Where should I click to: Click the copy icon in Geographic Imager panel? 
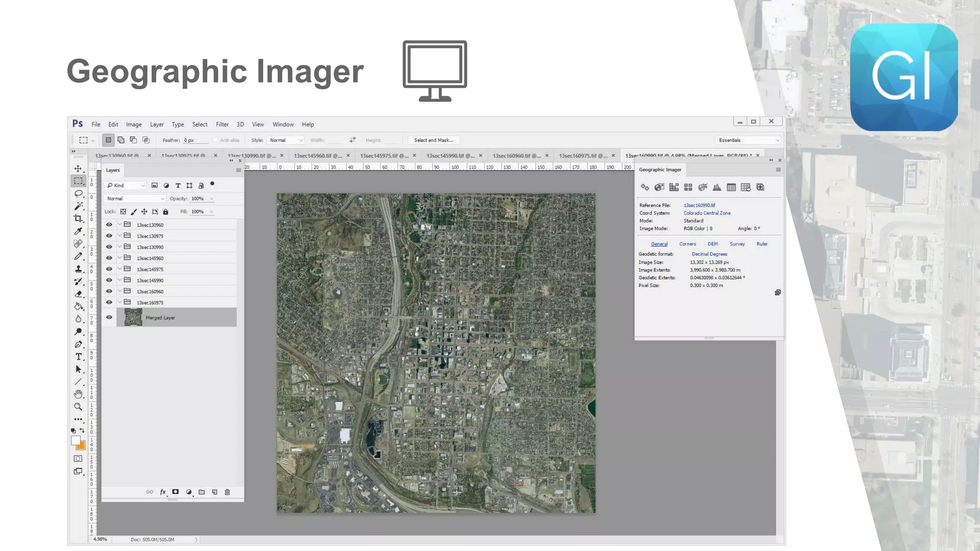778,292
